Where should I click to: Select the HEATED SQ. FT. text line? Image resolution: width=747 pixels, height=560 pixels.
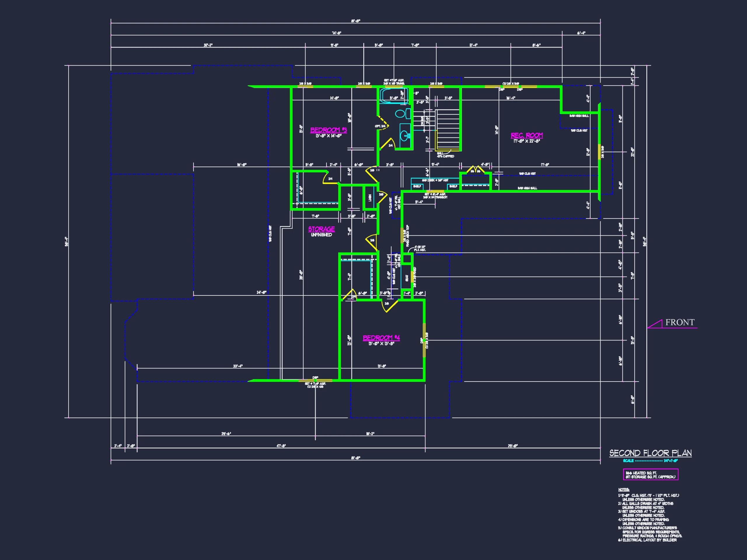coord(641,473)
